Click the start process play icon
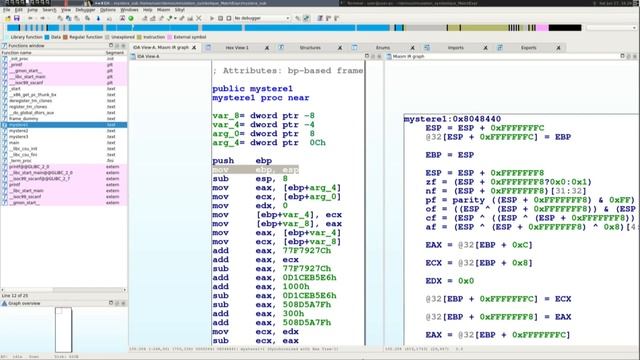This screenshot has height=360, width=640. point(212,18)
